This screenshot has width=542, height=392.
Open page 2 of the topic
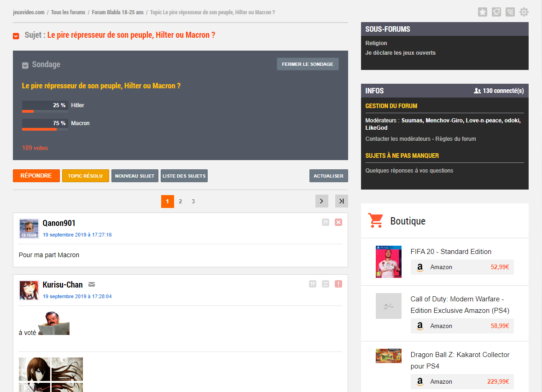click(x=180, y=202)
